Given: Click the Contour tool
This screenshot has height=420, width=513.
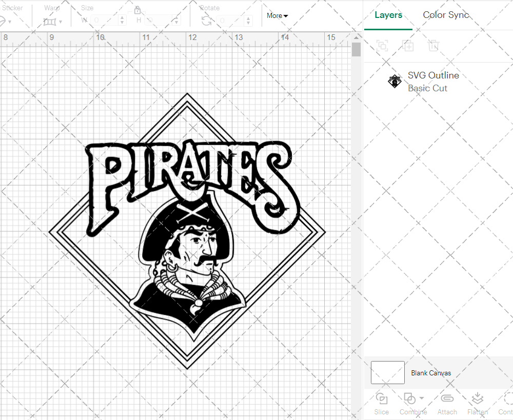Looking at the screenshot, I should (x=506, y=404).
